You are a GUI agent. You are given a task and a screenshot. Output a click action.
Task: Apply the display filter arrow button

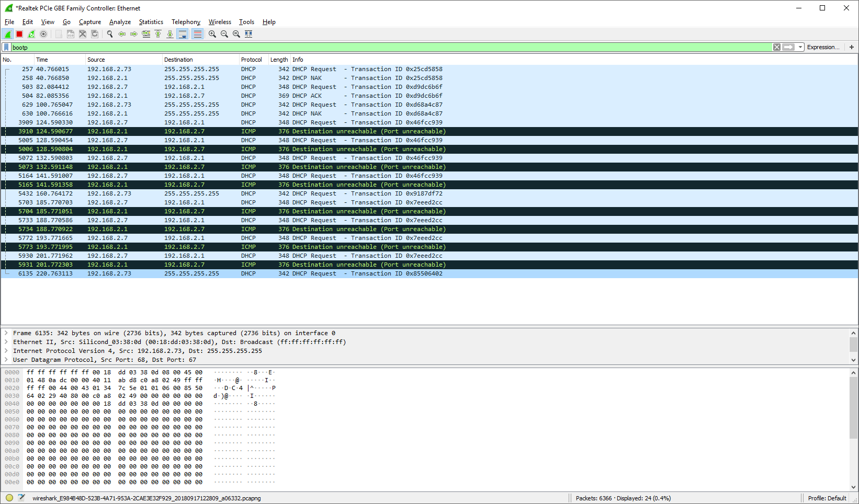click(x=788, y=47)
